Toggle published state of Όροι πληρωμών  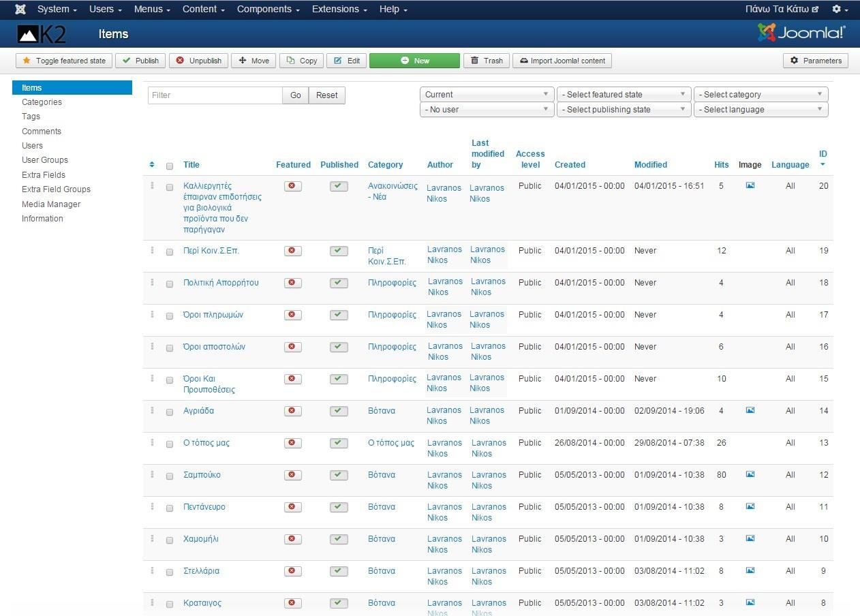339,315
